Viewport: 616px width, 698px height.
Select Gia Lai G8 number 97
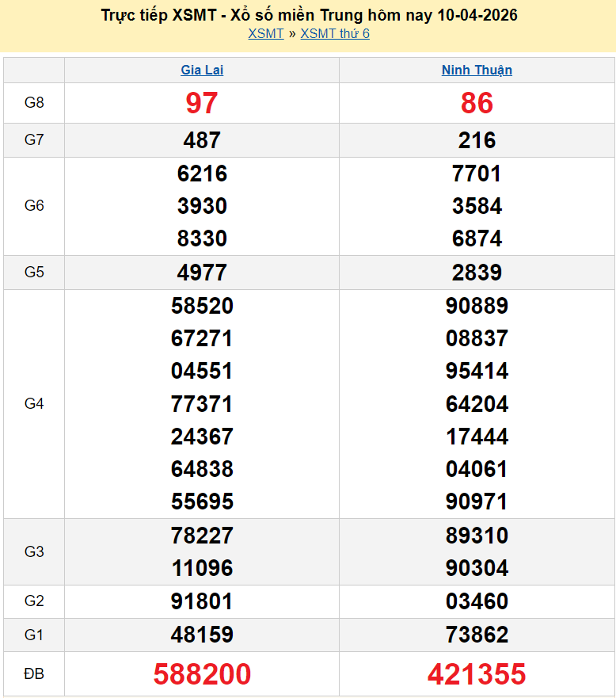[x=202, y=103]
